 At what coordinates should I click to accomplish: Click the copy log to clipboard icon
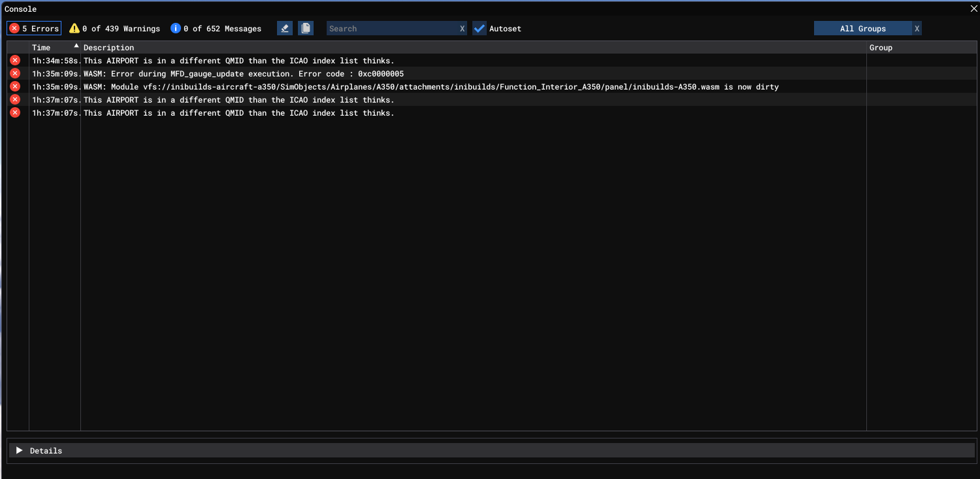306,28
